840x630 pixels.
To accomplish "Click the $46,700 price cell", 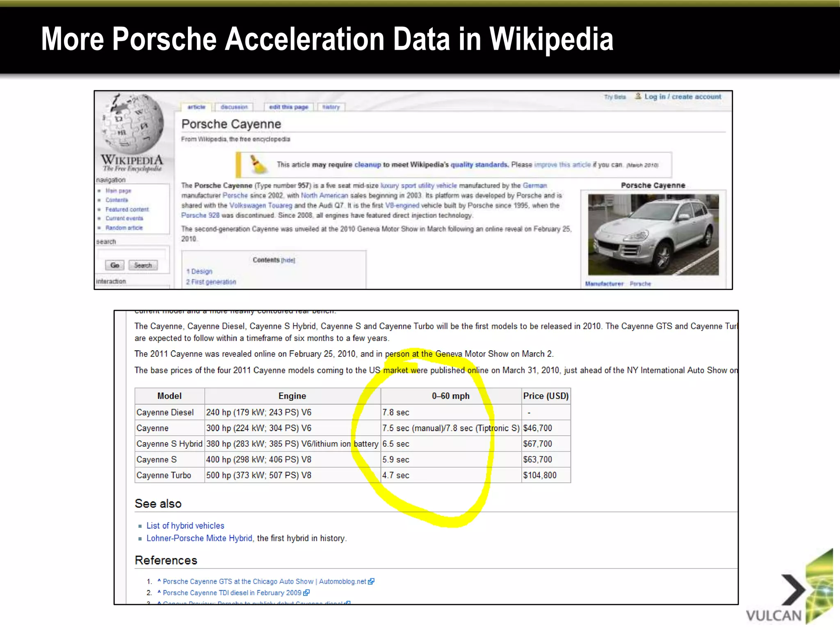I will coord(546,428).
